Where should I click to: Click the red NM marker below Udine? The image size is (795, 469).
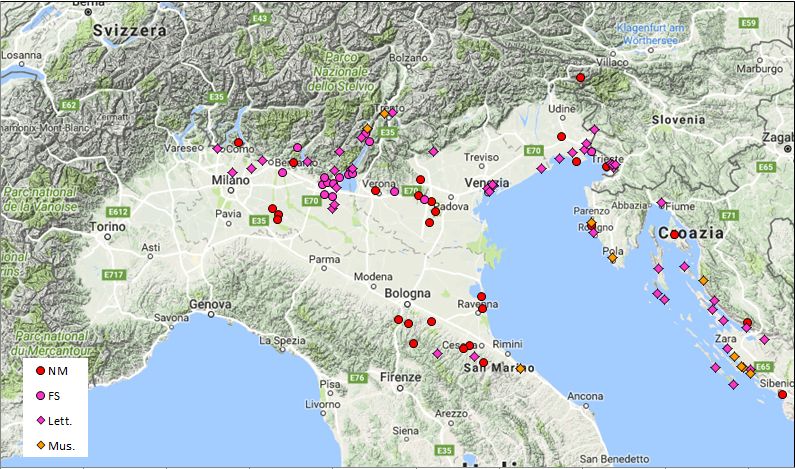[x=561, y=136]
